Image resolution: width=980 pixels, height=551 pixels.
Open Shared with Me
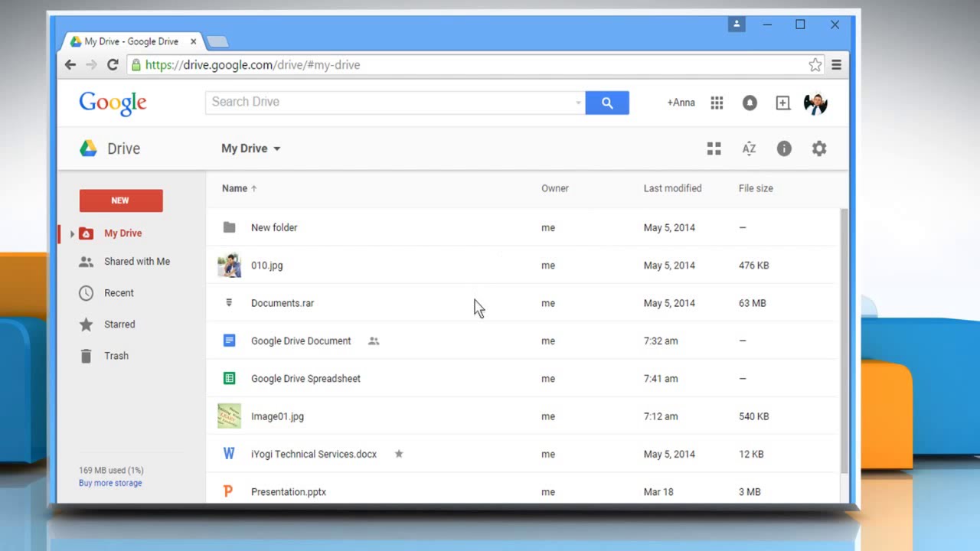(137, 262)
